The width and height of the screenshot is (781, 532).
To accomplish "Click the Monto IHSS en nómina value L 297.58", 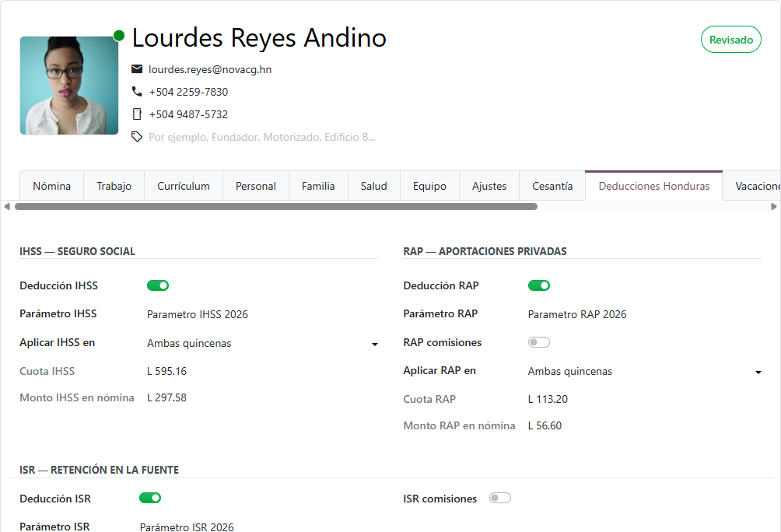I will tap(167, 397).
